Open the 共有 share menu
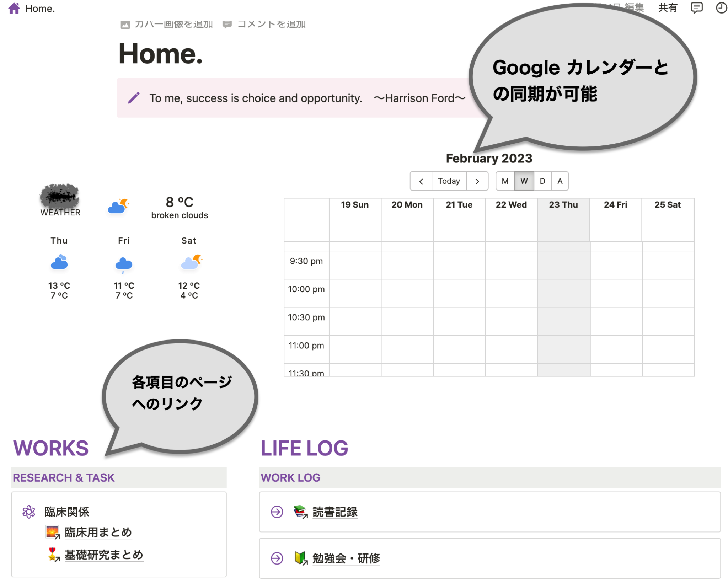The width and height of the screenshot is (728, 583). tap(667, 7)
